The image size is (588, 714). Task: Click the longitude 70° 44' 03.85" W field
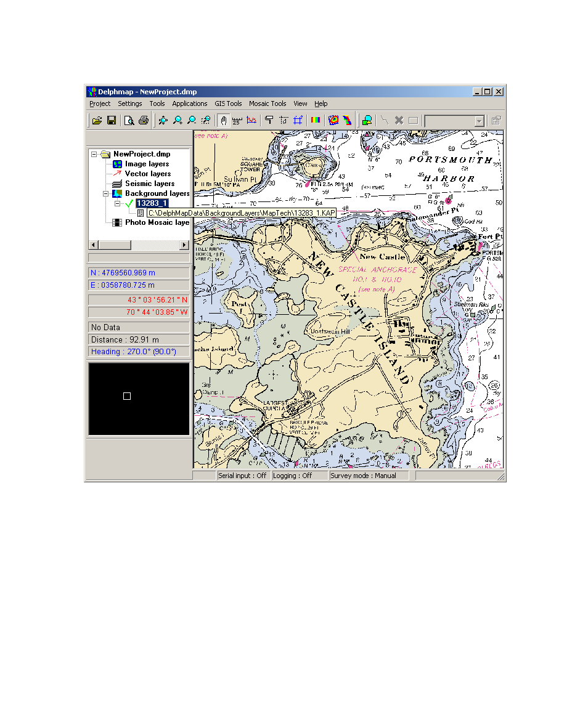point(139,312)
